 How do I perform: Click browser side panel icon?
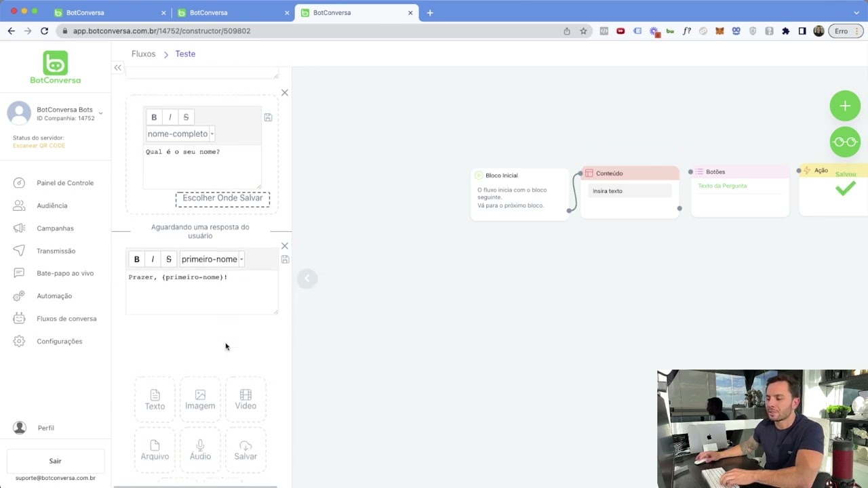click(802, 31)
